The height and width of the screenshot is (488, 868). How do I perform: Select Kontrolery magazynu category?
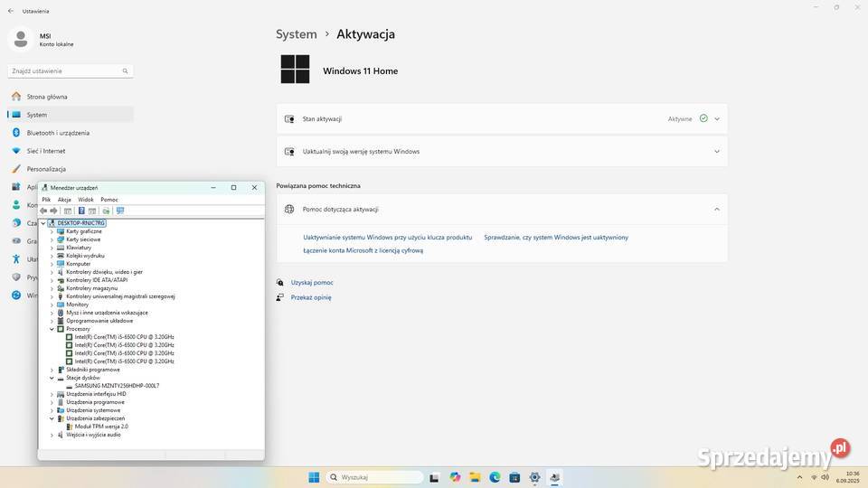[92, 288]
